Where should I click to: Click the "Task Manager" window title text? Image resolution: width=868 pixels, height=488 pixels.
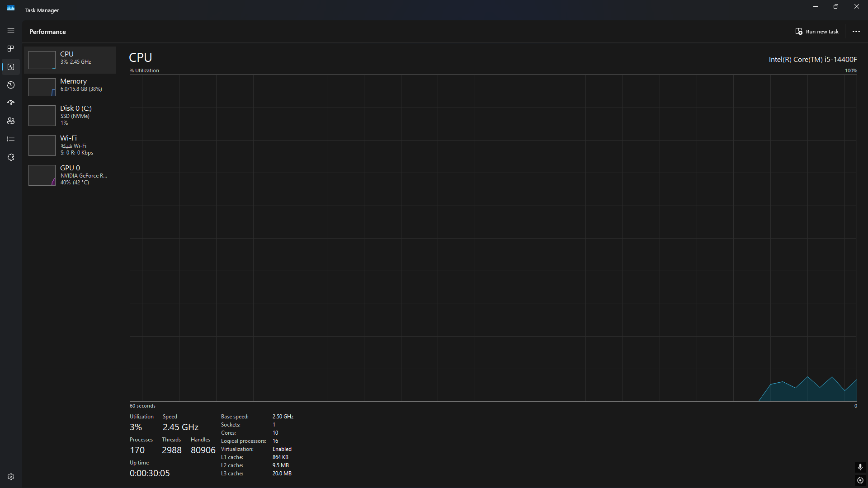point(42,10)
